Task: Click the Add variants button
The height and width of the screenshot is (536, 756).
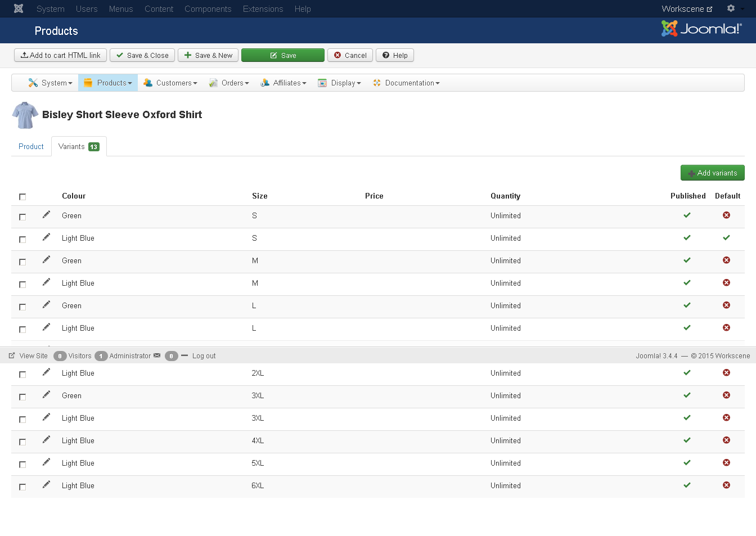Action: pyautogui.click(x=712, y=173)
